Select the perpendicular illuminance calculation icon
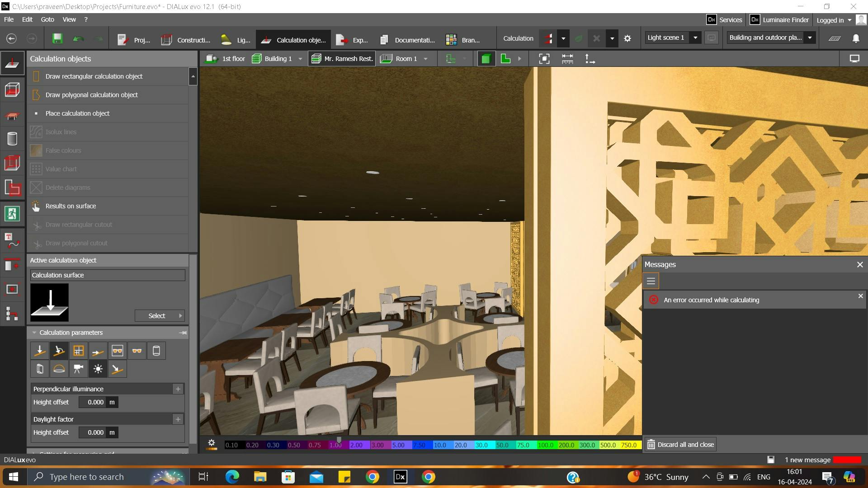 pyautogui.click(x=40, y=350)
